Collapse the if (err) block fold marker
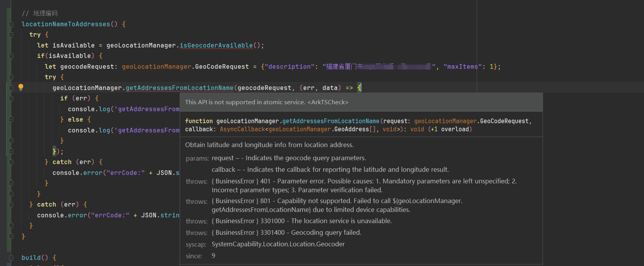 [x=11, y=98]
